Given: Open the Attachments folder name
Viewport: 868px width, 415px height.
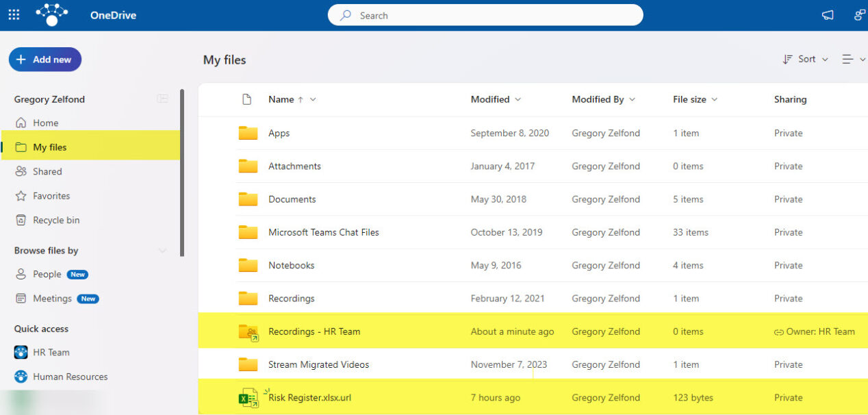Looking at the screenshot, I should click(295, 166).
